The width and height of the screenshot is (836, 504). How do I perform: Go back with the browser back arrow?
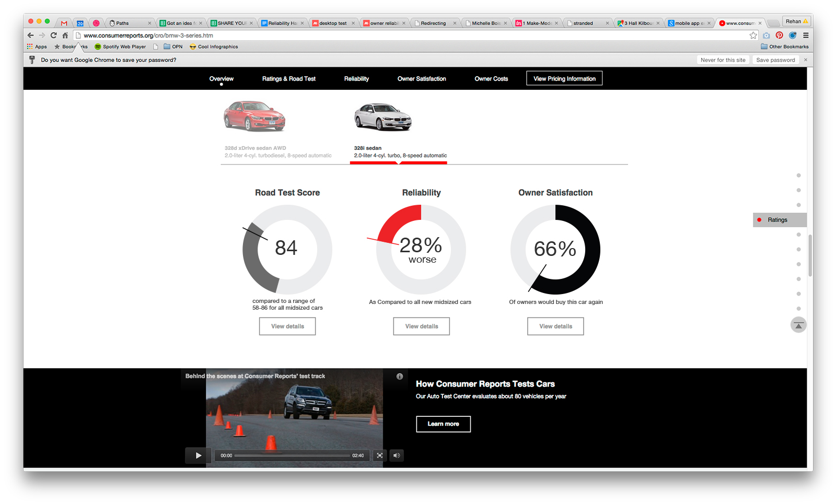[30, 36]
